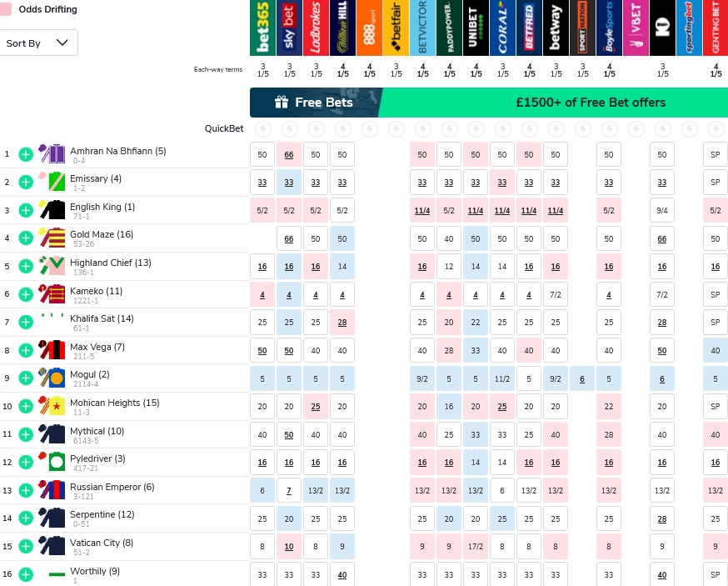728x586 pixels.
Task: Toggle the green plus for Amhran Na Bhfiann
Action: [26, 154]
